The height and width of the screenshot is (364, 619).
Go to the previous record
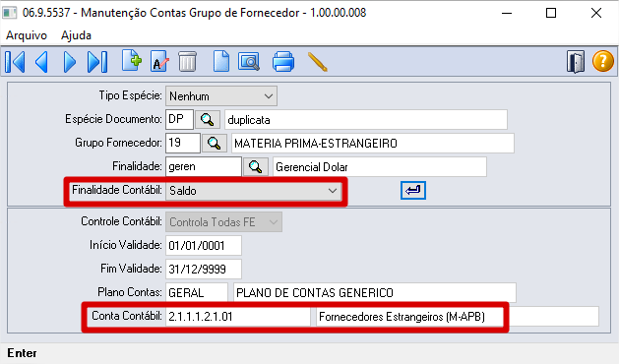[x=41, y=62]
